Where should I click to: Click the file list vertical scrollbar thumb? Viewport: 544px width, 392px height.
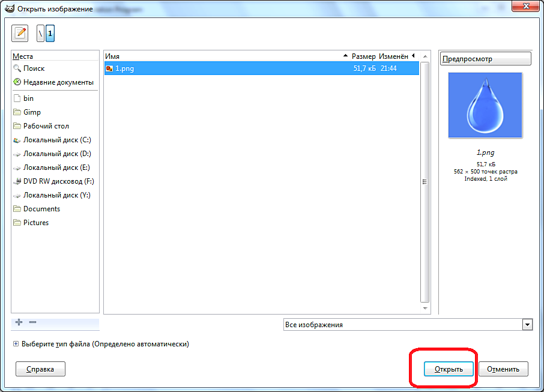(425, 182)
